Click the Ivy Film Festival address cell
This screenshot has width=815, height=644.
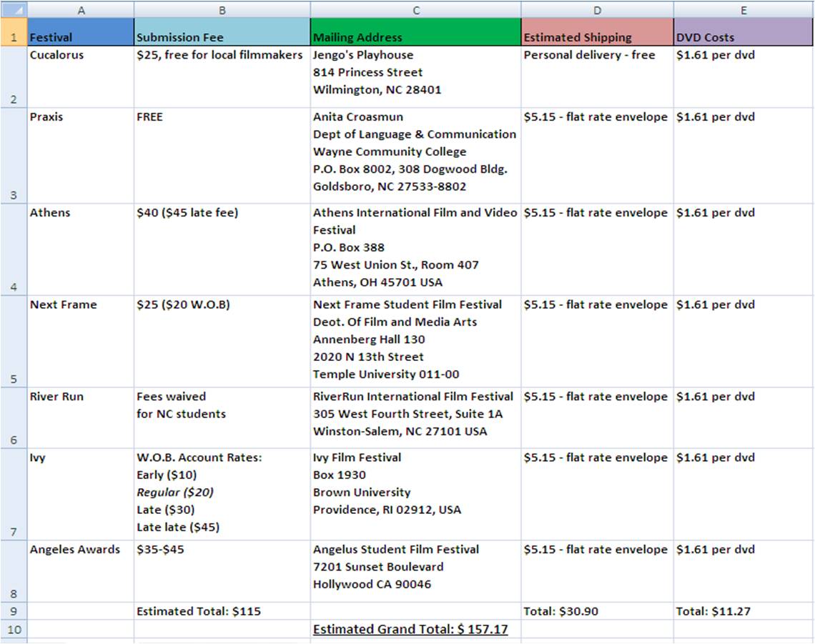point(416,495)
